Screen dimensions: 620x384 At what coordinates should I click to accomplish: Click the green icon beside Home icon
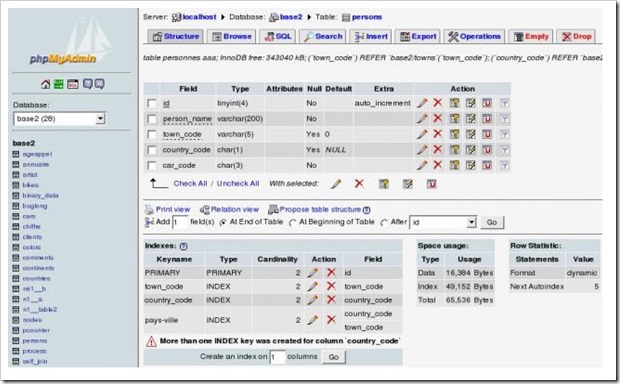coord(59,84)
